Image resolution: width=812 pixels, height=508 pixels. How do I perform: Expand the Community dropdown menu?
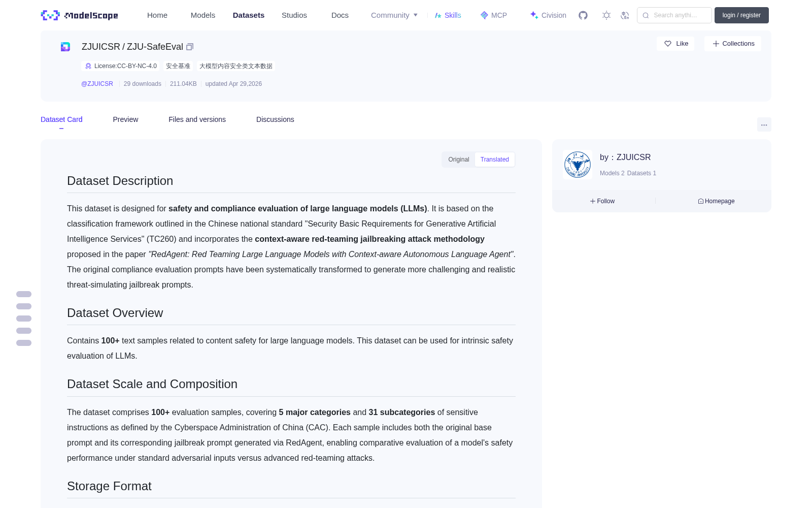(x=394, y=15)
